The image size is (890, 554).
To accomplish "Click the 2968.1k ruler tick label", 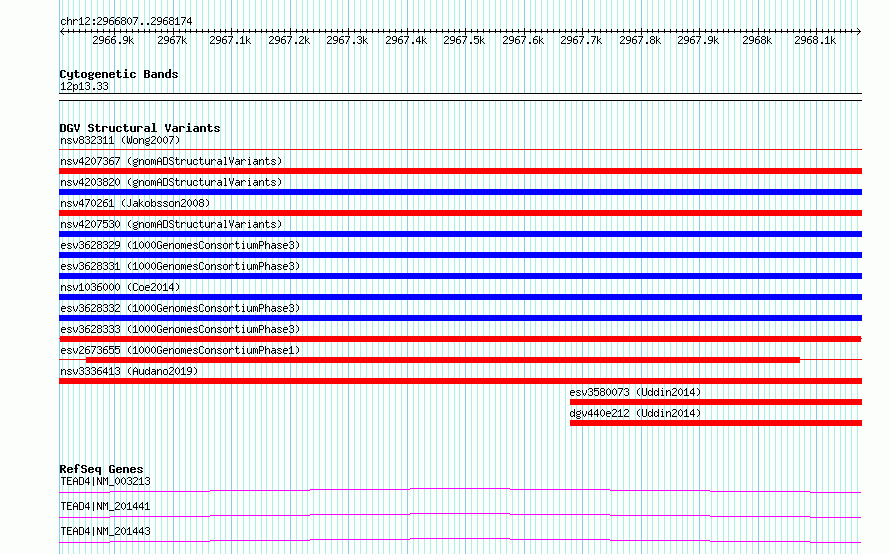I will point(815,40).
